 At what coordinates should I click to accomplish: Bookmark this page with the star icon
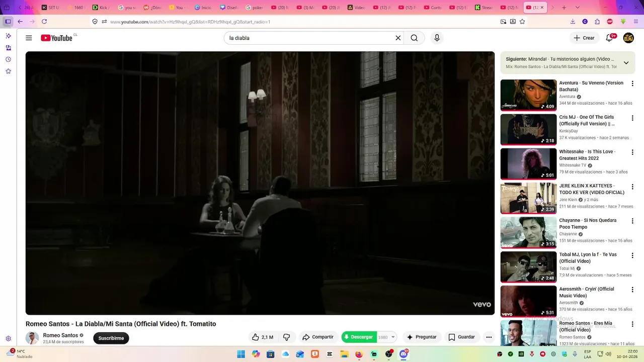[522, 22]
